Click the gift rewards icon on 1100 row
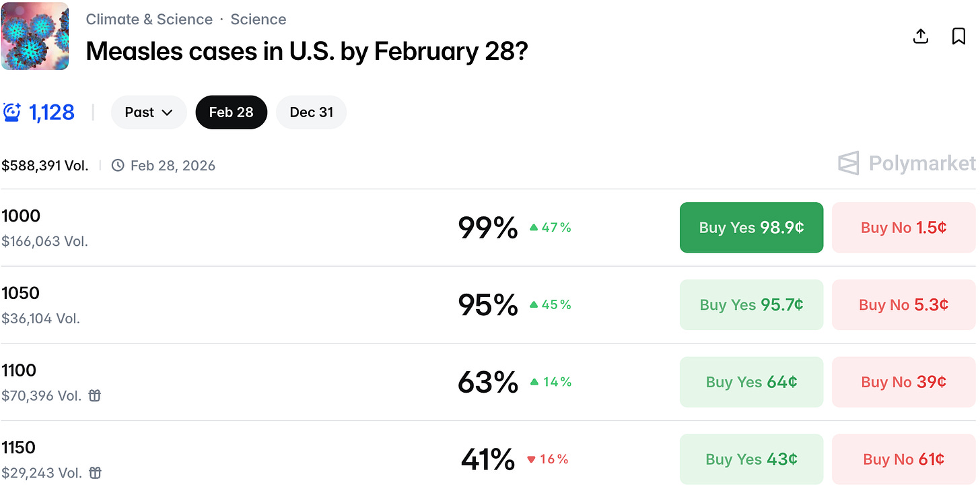 click(x=95, y=396)
